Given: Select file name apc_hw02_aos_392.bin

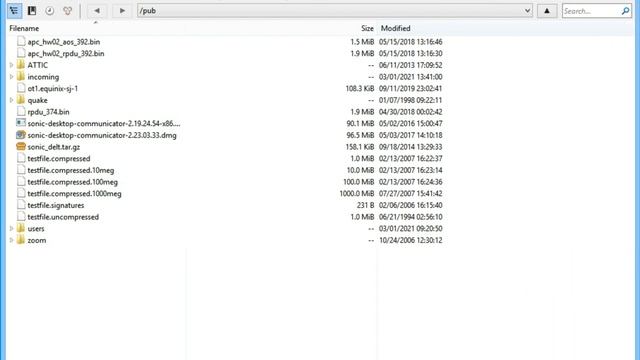Looking at the screenshot, I should coord(64,42).
